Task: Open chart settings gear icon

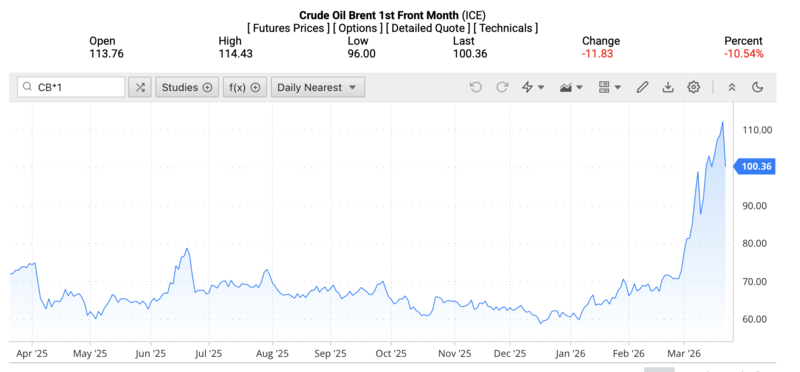Action: pos(693,87)
